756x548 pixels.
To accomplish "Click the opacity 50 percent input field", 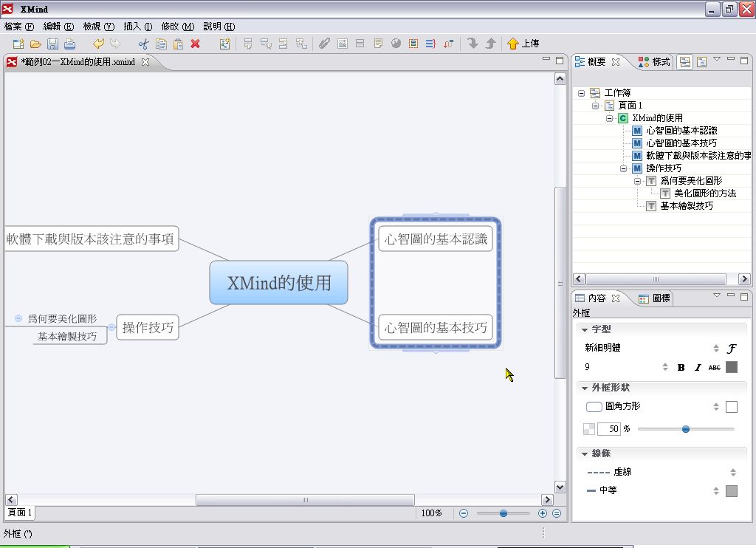I will pos(608,429).
